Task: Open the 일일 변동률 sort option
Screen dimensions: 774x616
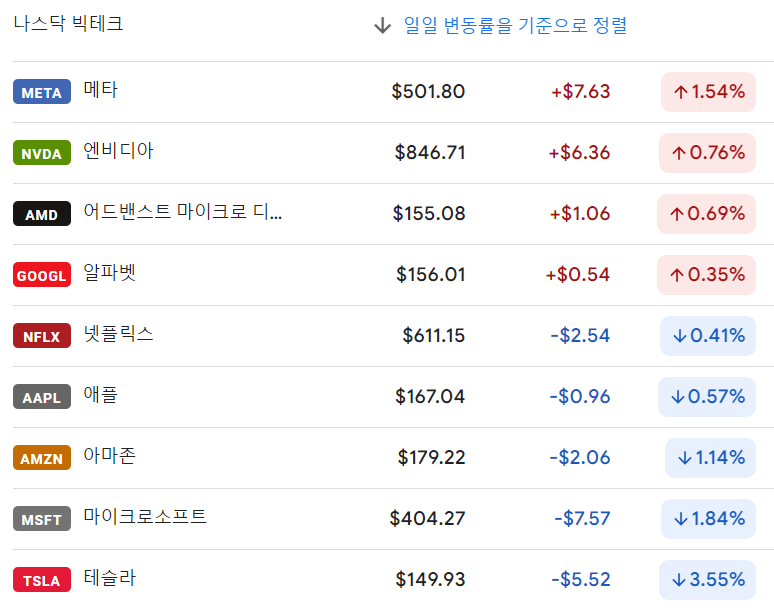Action: [515, 26]
